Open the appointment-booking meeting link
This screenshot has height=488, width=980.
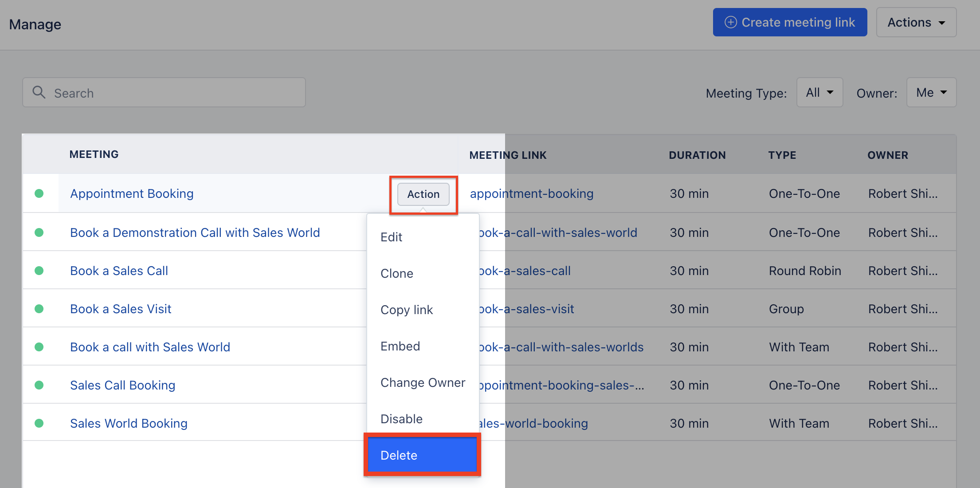pos(531,193)
